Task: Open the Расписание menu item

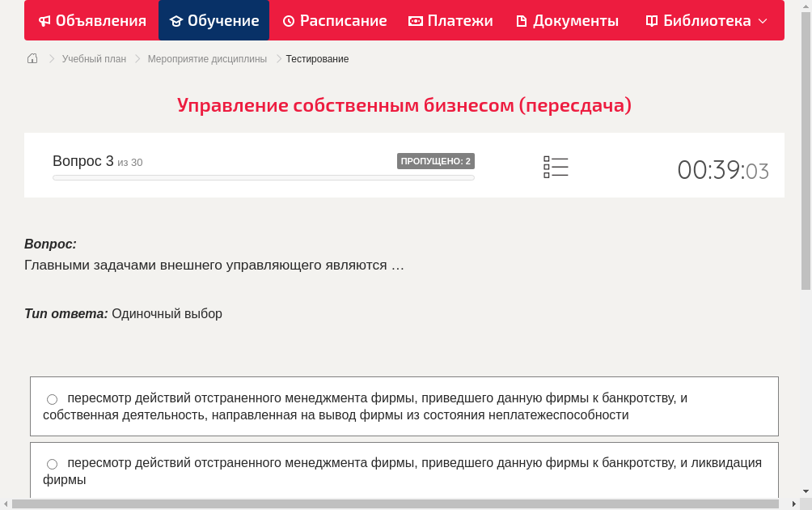Action: 334,20
